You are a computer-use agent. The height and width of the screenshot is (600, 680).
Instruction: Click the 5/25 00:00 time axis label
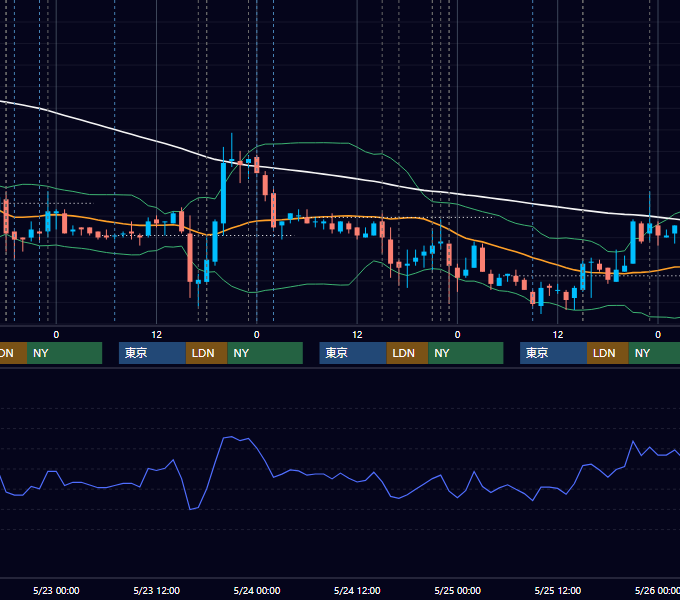click(458, 590)
